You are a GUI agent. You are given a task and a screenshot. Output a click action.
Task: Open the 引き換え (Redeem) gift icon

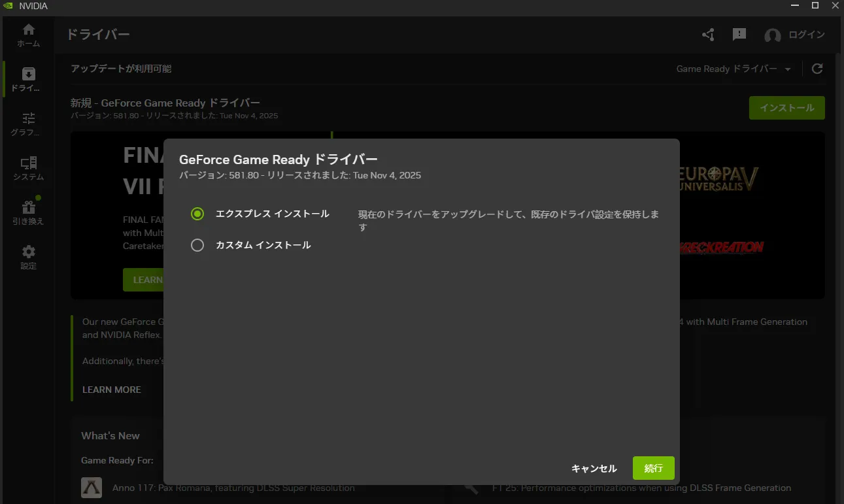tap(28, 212)
